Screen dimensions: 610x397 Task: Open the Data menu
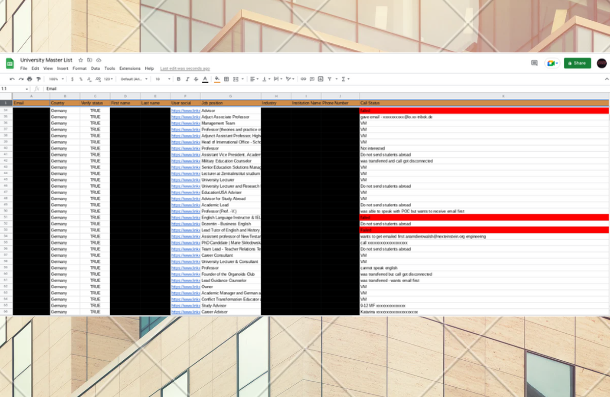95,69
